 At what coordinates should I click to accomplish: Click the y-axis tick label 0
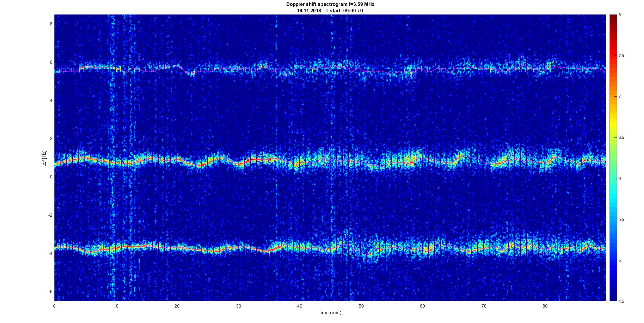point(51,177)
